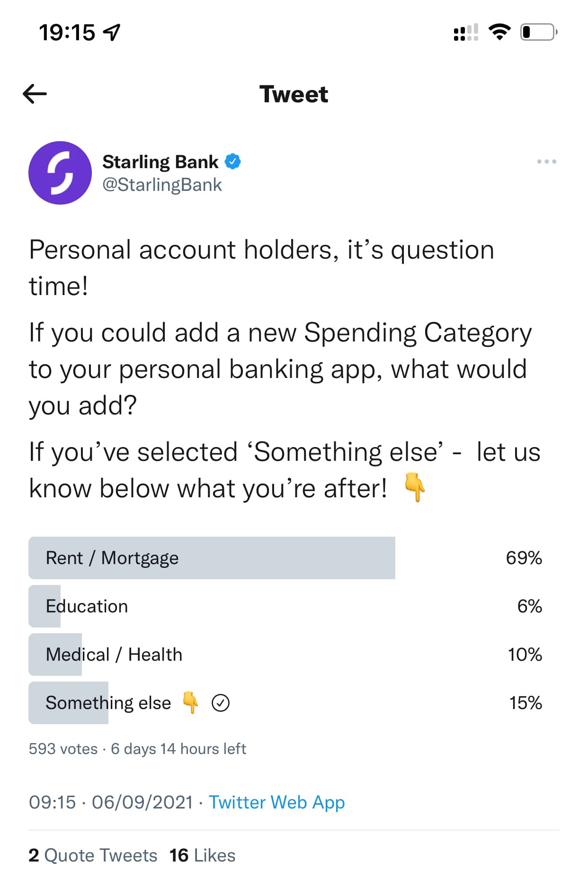Tap the back arrow icon
Screen dimensions: 588x871
(x=35, y=94)
